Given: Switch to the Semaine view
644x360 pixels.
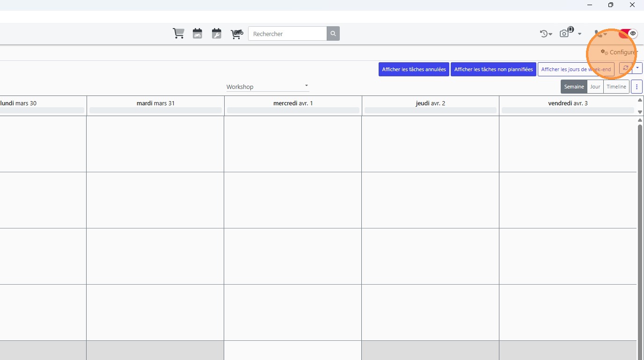Looking at the screenshot, I should coord(574,87).
